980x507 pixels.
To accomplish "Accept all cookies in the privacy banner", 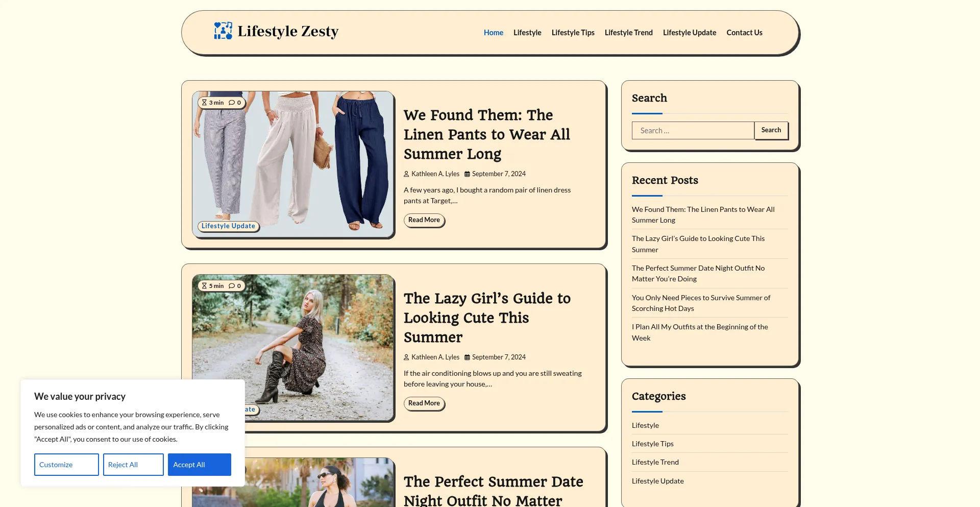I will (200, 465).
